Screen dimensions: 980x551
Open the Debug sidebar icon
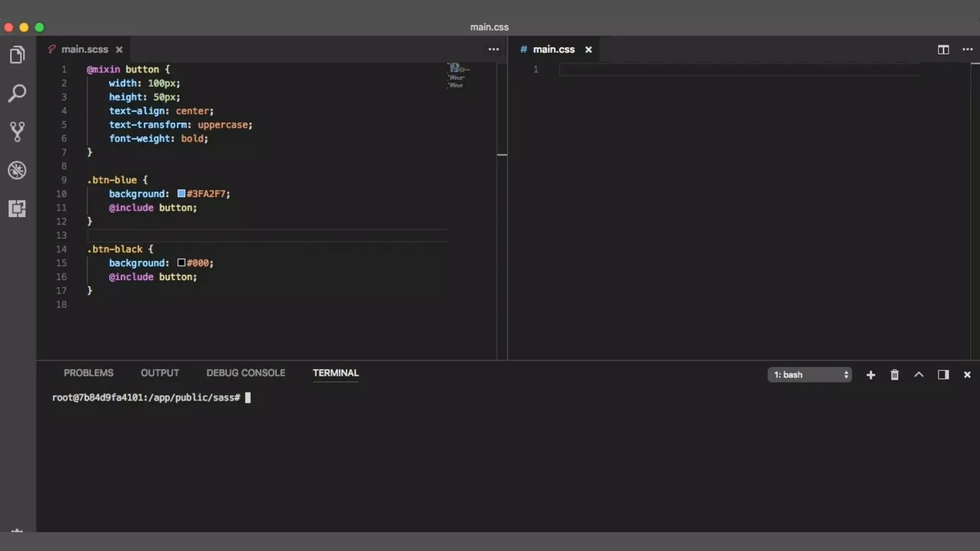pyautogui.click(x=17, y=170)
